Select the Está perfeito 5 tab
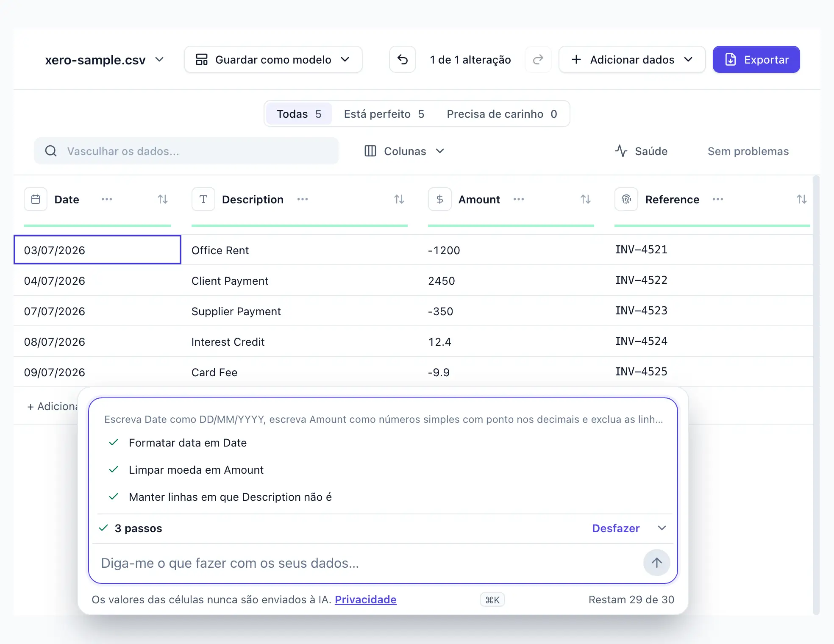This screenshot has width=834, height=644. click(384, 114)
